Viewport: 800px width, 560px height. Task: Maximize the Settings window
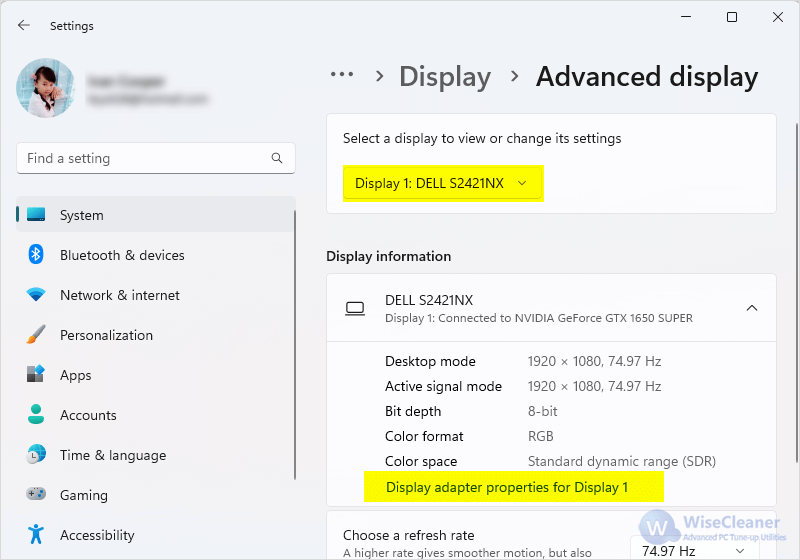732,17
